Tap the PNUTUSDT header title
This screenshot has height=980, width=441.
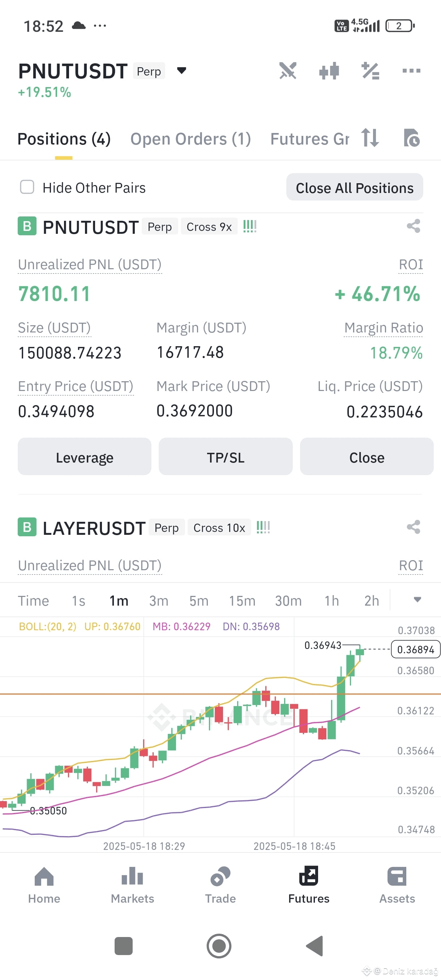click(x=73, y=71)
